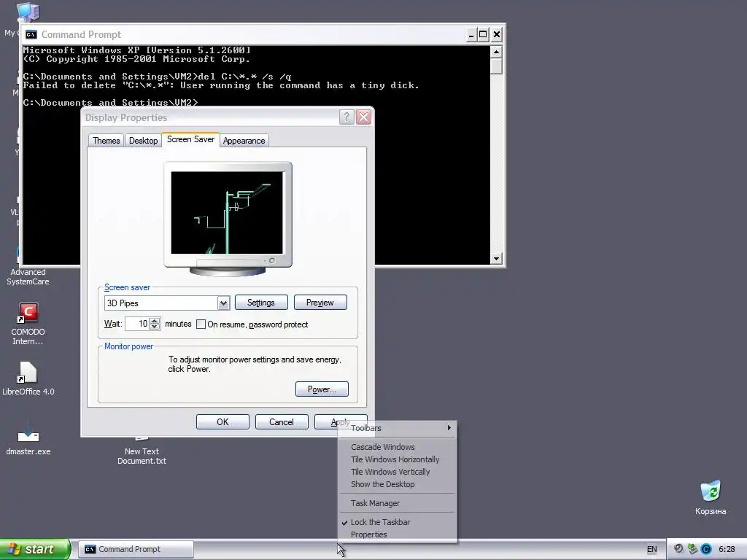
Task: Switch to the Desktop tab
Action: (144, 141)
